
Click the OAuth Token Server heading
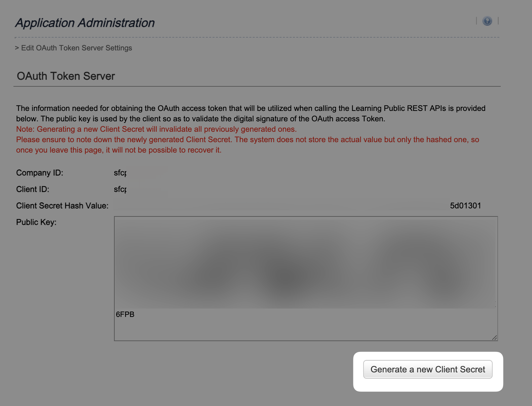pos(66,76)
